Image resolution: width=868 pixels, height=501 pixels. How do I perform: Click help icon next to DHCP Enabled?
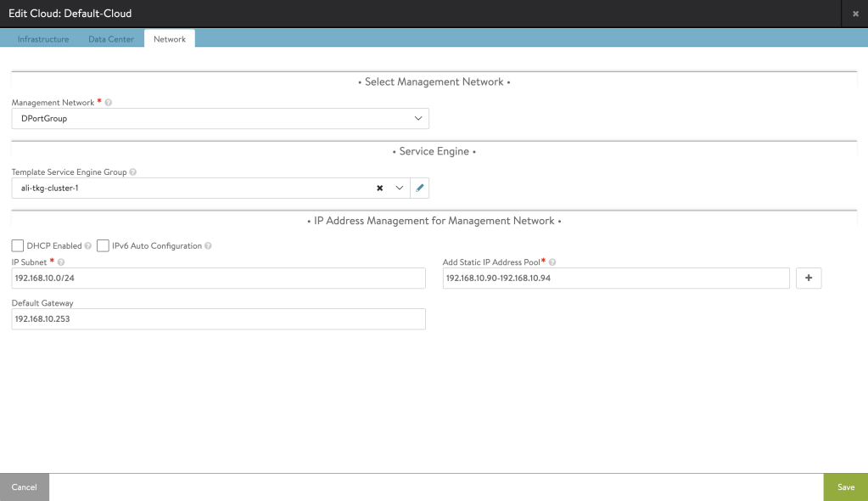click(88, 246)
